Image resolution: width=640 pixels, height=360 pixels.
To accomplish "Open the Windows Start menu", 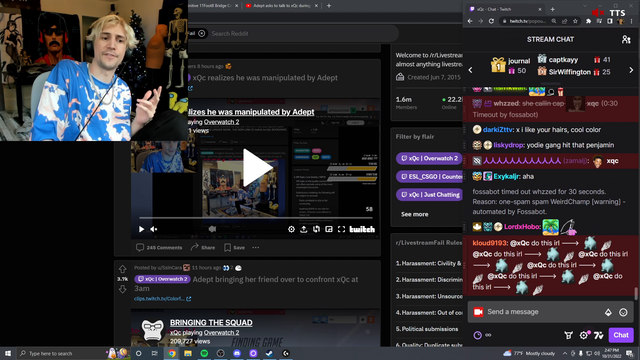I will click(8, 353).
